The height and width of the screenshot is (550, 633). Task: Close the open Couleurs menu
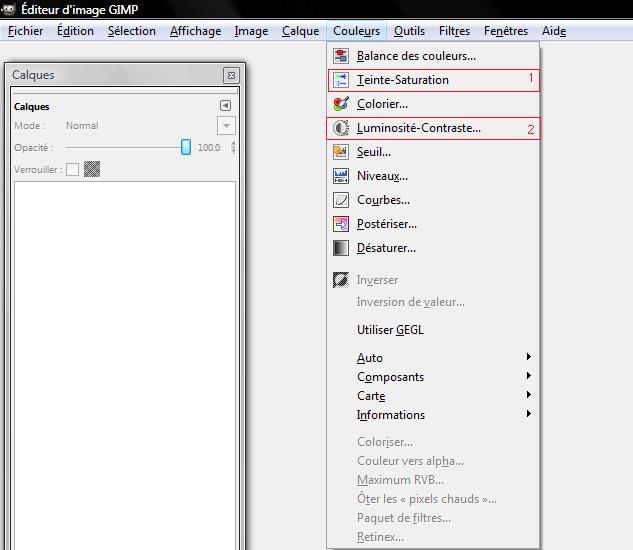click(x=356, y=31)
